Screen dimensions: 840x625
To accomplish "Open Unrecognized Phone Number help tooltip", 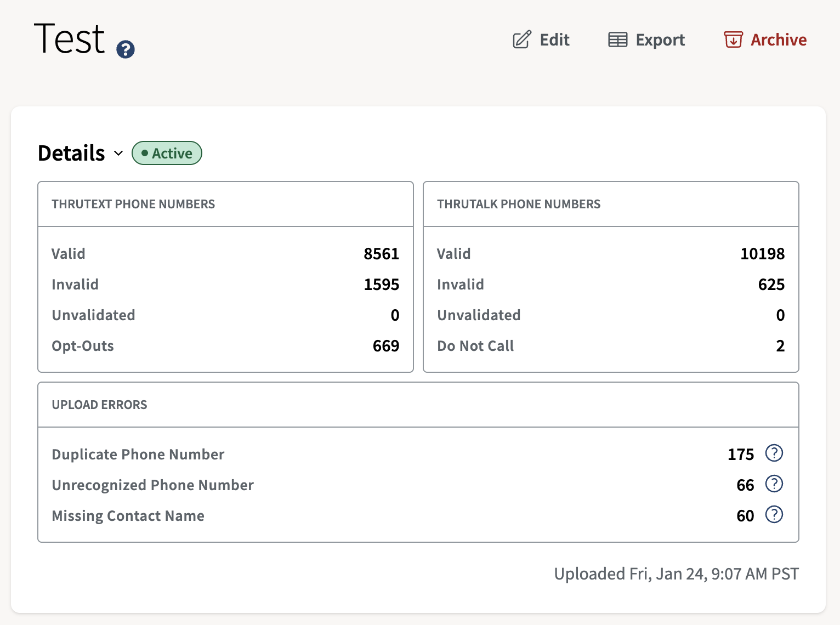I will (x=774, y=484).
